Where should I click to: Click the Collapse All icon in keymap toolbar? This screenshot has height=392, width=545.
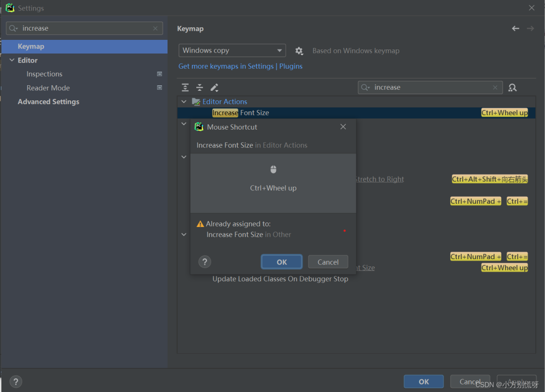pos(200,87)
